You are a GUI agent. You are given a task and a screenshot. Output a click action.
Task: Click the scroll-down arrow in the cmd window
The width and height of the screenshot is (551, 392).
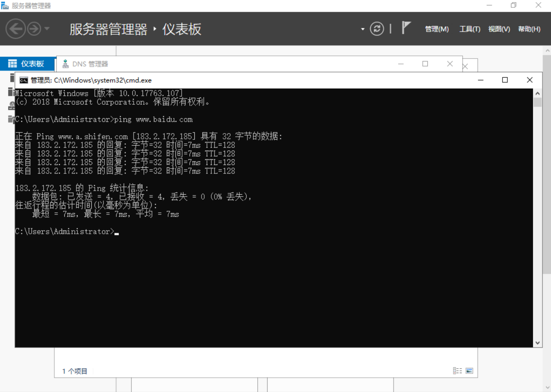(538, 342)
